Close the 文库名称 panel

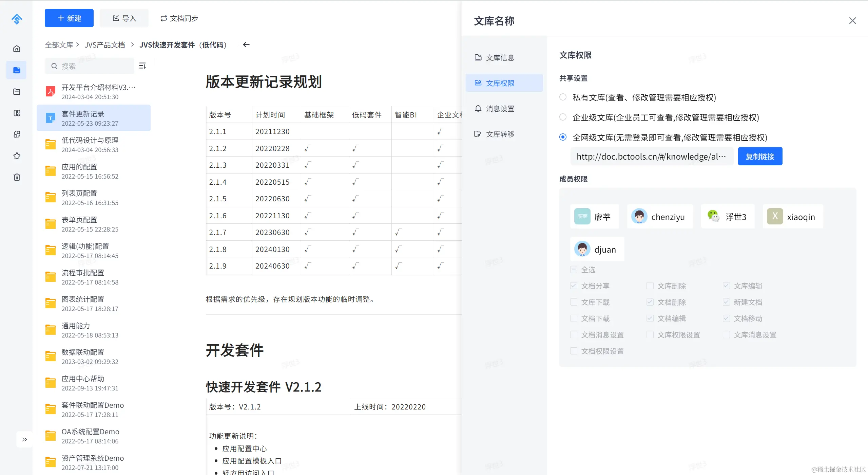(852, 21)
